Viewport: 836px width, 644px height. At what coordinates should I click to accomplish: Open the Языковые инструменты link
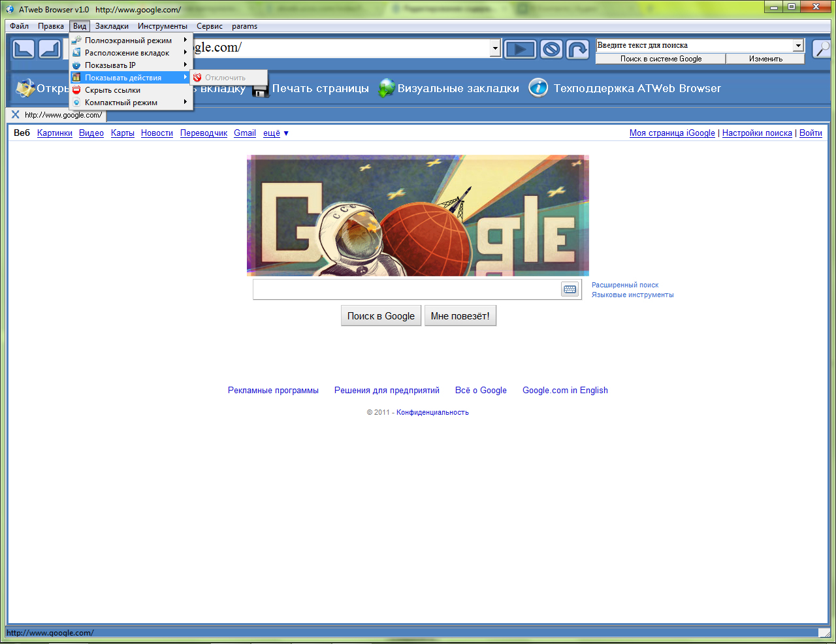point(632,295)
